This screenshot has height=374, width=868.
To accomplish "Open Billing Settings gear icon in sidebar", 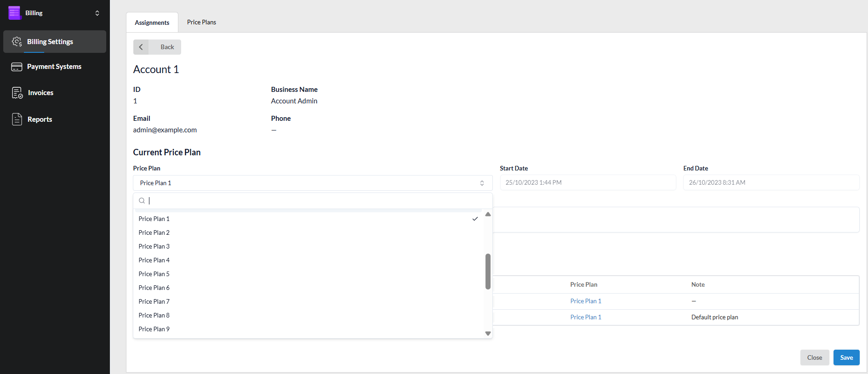I will tap(17, 42).
